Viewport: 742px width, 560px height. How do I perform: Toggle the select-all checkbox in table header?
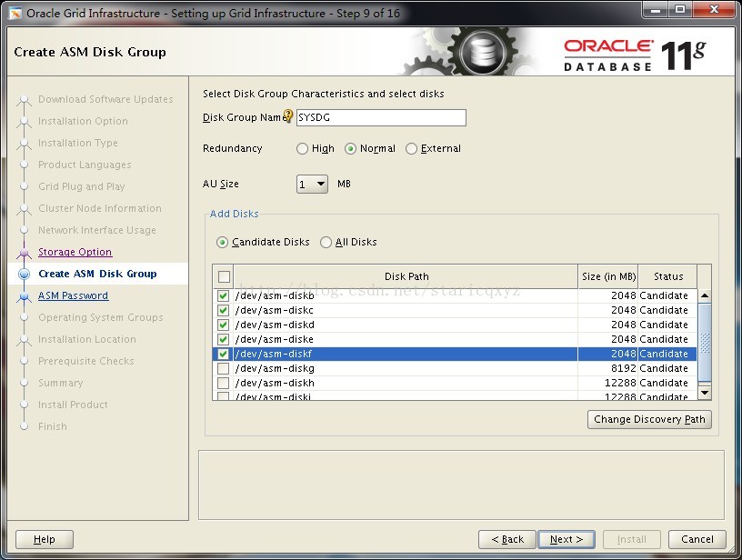(x=224, y=276)
